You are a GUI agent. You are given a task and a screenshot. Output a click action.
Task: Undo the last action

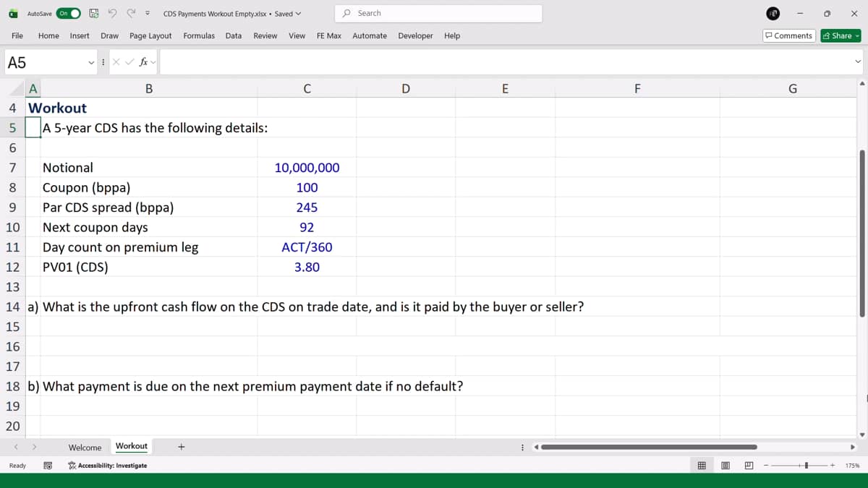pyautogui.click(x=113, y=13)
